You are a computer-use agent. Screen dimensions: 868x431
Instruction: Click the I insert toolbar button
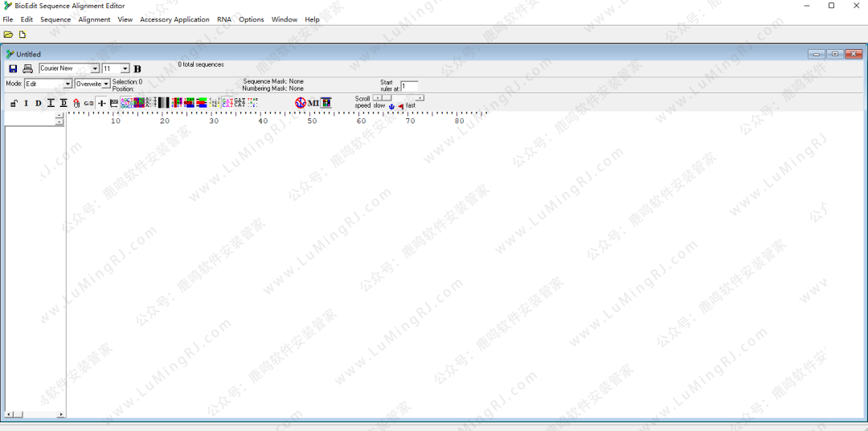point(26,103)
